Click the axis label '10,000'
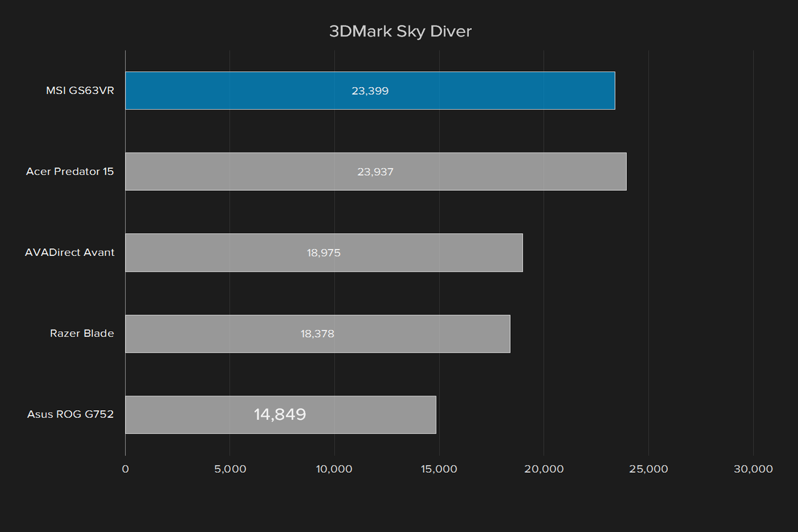The height and width of the screenshot is (532, 798). (334, 469)
